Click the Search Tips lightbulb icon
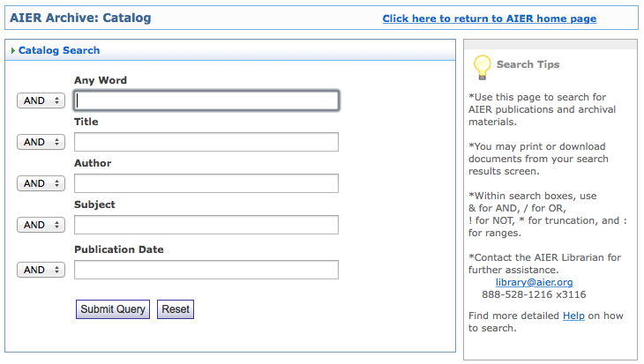This screenshot has height=364, width=644. (482, 66)
